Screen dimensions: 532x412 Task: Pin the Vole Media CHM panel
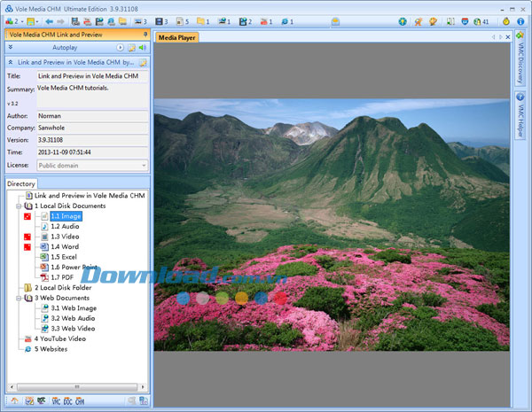click(145, 34)
